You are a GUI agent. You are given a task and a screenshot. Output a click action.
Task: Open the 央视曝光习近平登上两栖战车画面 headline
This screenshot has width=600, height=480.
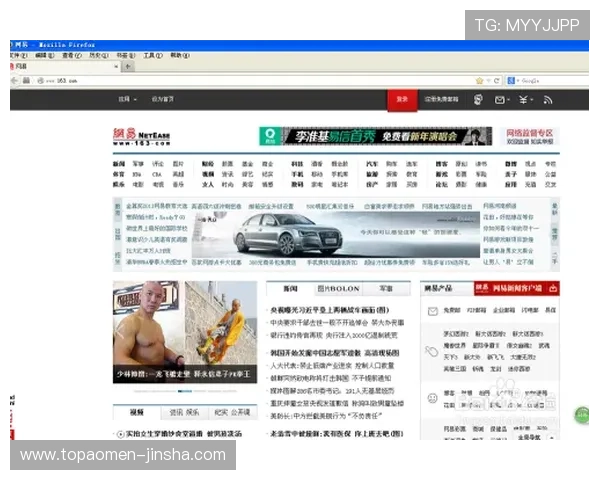[x=329, y=310]
